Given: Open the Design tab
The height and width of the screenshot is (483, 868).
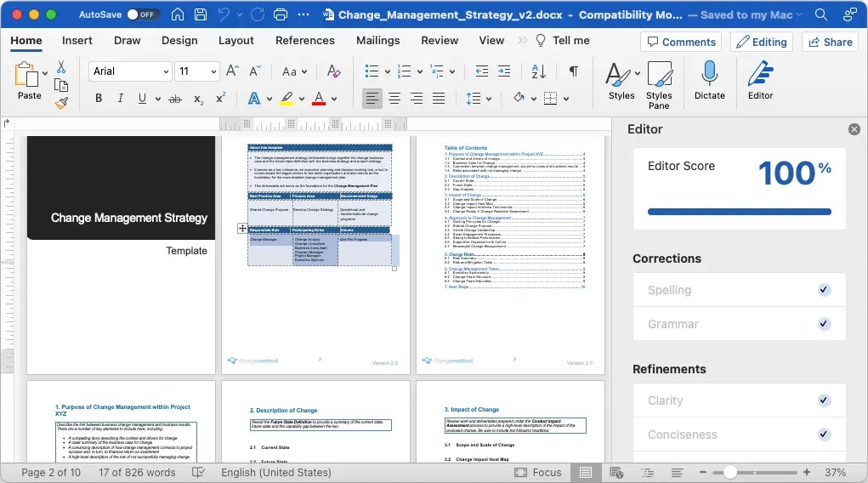Looking at the screenshot, I should coord(179,41).
